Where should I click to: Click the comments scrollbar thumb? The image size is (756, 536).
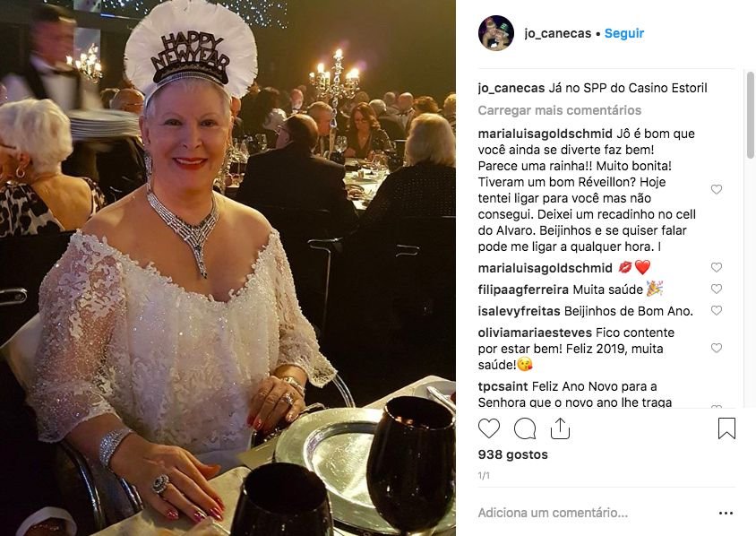pyautogui.click(x=750, y=116)
